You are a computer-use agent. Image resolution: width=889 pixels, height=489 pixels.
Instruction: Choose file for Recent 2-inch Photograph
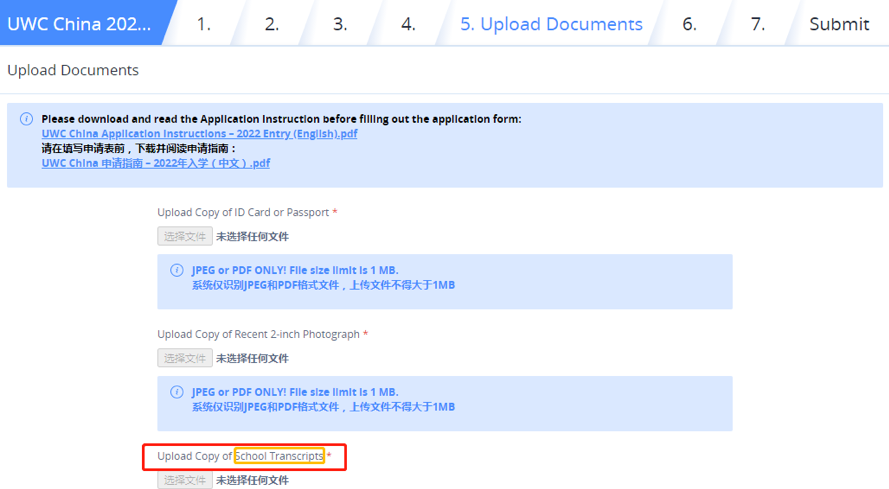(185, 358)
